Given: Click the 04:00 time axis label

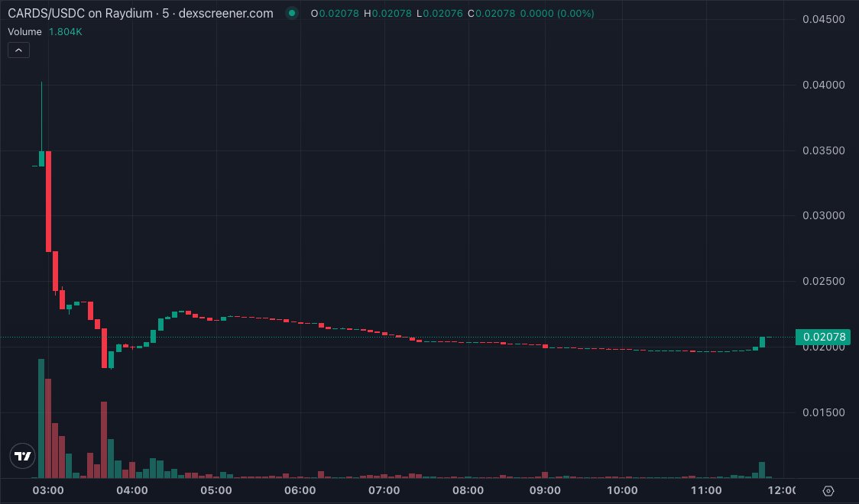Looking at the screenshot, I should 132,490.
